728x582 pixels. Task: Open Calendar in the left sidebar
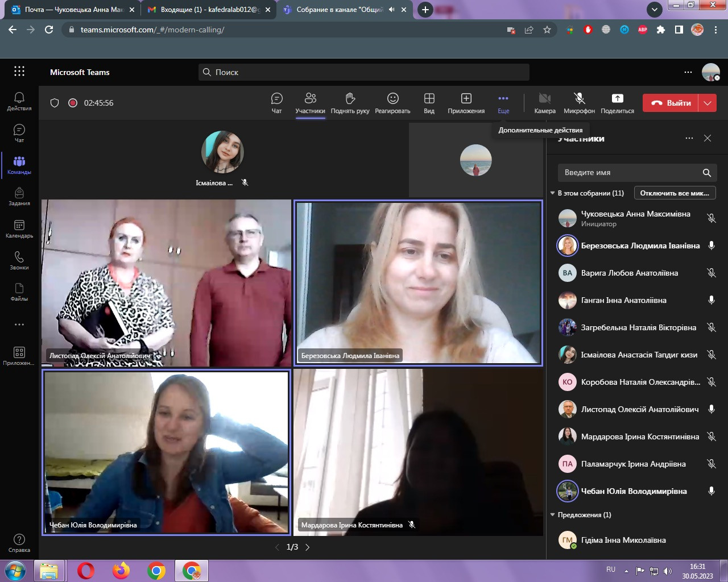19,228
